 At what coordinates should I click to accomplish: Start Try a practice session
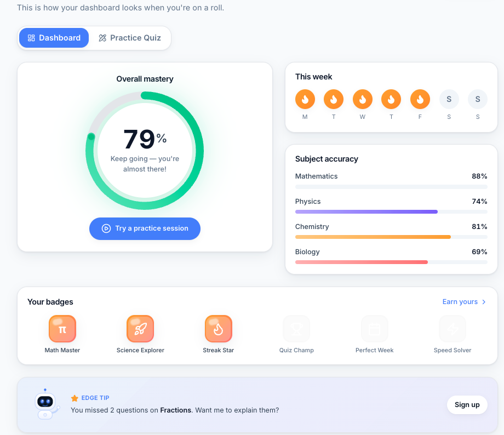click(145, 228)
